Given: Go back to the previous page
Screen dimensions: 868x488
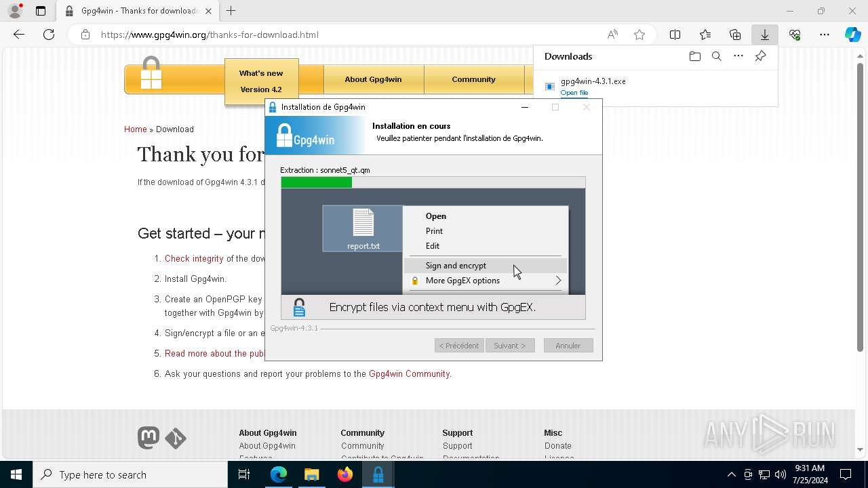Looking at the screenshot, I should [x=19, y=35].
